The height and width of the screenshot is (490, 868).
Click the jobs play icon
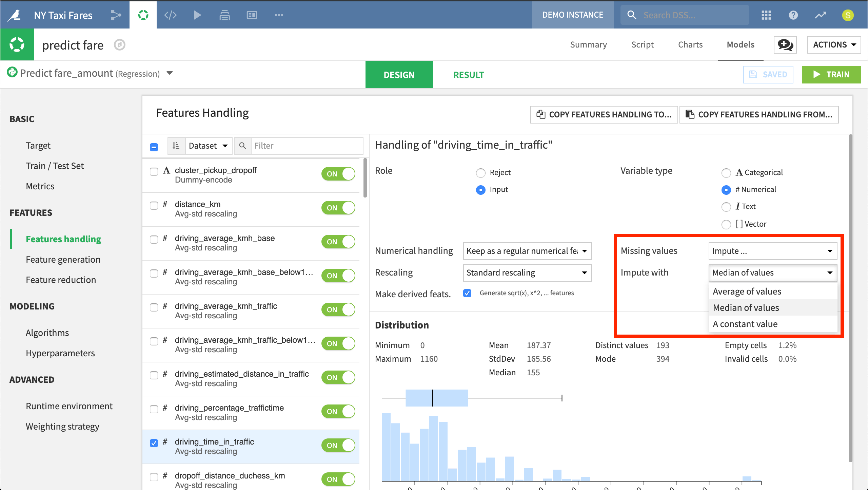pyautogui.click(x=197, y=15)
